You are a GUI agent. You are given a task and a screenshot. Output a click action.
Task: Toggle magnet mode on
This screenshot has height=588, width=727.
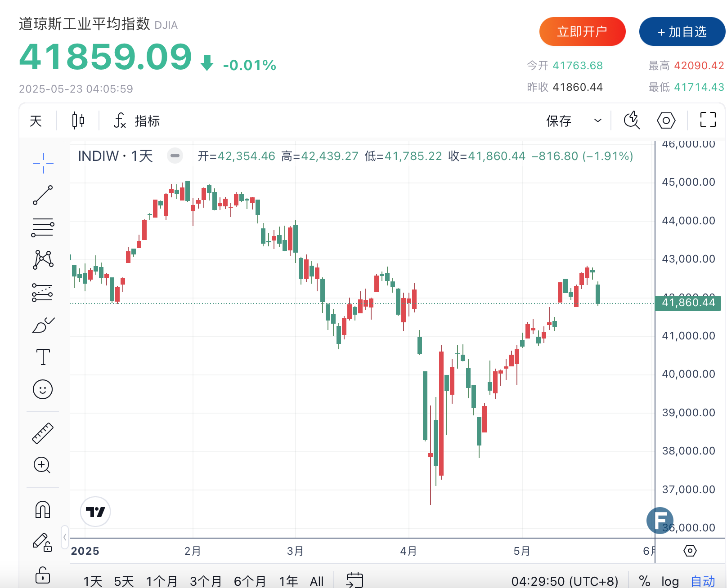point(43,509)
